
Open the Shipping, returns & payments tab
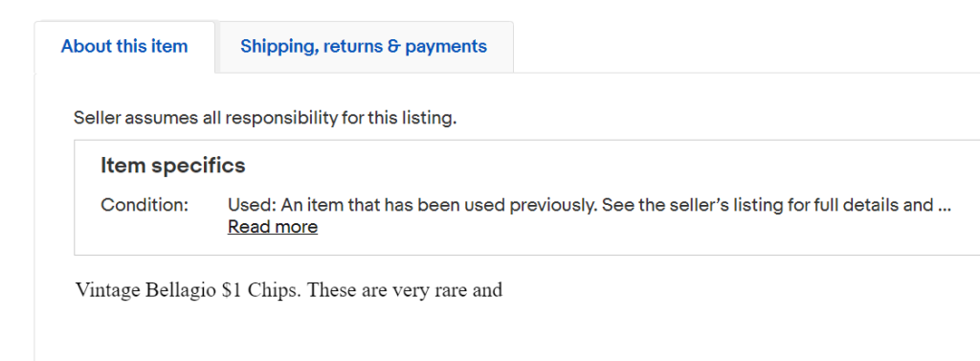364,47
